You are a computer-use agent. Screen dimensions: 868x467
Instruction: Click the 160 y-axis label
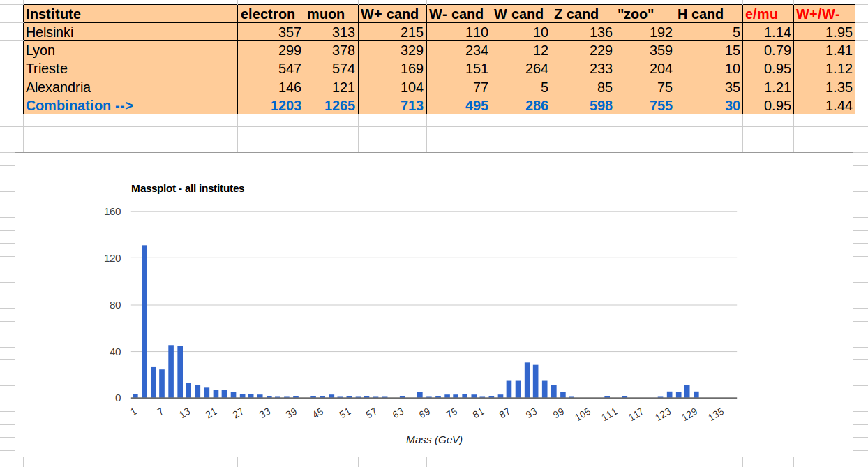pos(113,212)
